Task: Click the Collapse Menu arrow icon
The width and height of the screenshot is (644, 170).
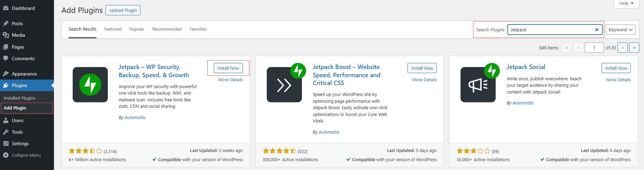Action: 6,155
